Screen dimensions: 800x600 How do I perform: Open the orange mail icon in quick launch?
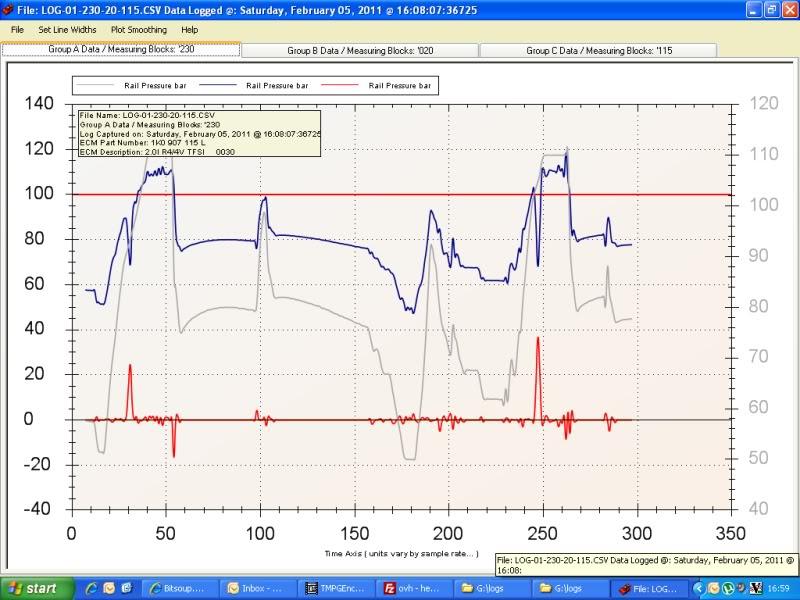pyautogui.click(x=109, y=589)
